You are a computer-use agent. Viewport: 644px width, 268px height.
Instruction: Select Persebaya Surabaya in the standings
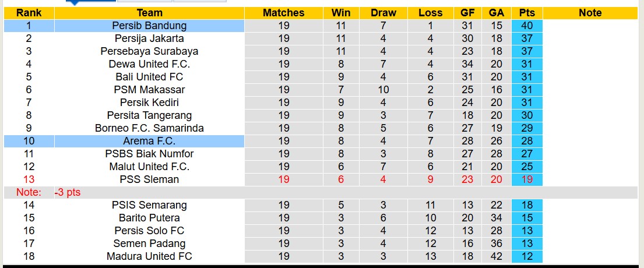pos(149,51)
